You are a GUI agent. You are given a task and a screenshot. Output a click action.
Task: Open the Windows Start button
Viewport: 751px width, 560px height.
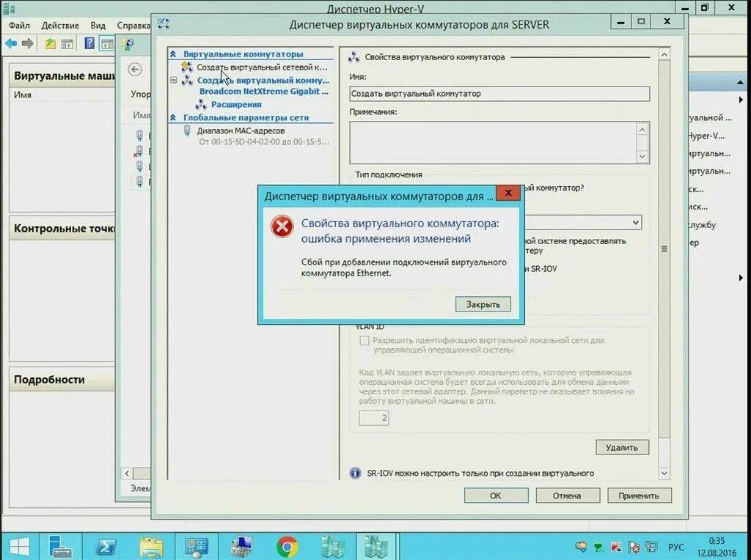[x=19, y=547]
